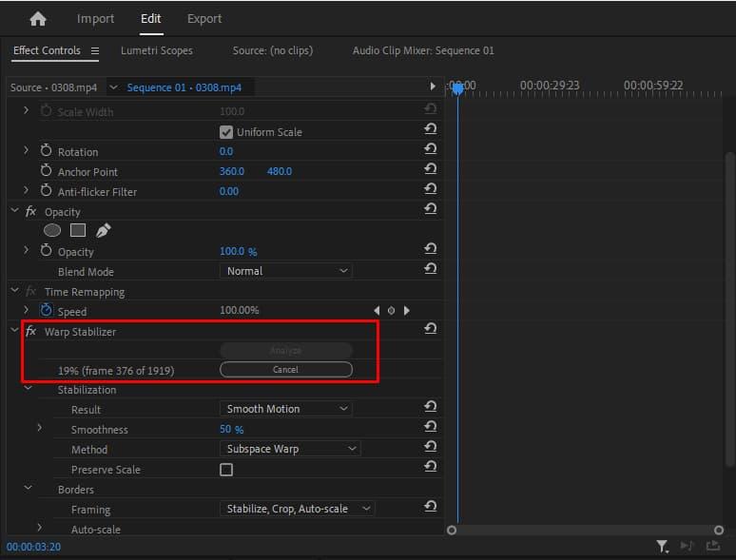Click the Smoothness 50 % value
This screenshot has height=560, width=736.
231,430
